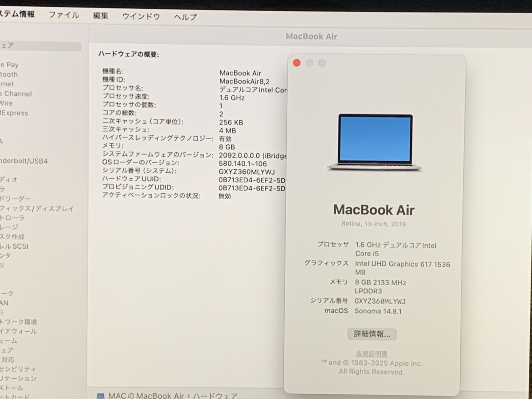Click the 8 GB memory value
Viewport: 532px width, 399px height.
coord(227,147)
